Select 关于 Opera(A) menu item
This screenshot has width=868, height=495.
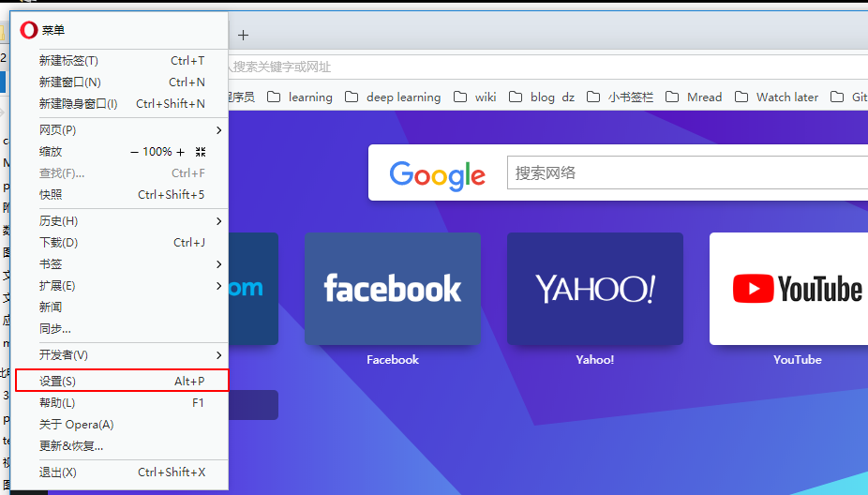pyautogui.click(x=122, y=425)
